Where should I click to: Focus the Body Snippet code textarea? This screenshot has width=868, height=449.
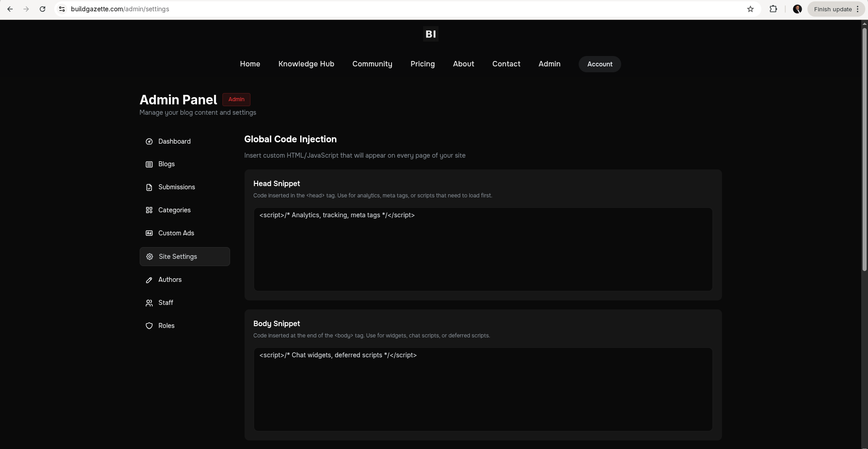pyautogui.click(x=483, y=389)
